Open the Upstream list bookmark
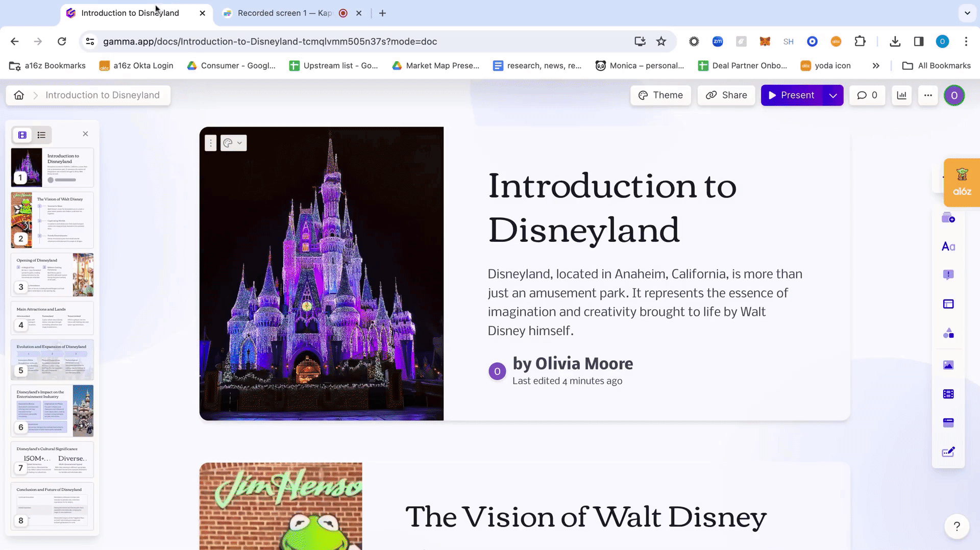Viewport: 980px width, 550px height. click(x=334, y=65)
